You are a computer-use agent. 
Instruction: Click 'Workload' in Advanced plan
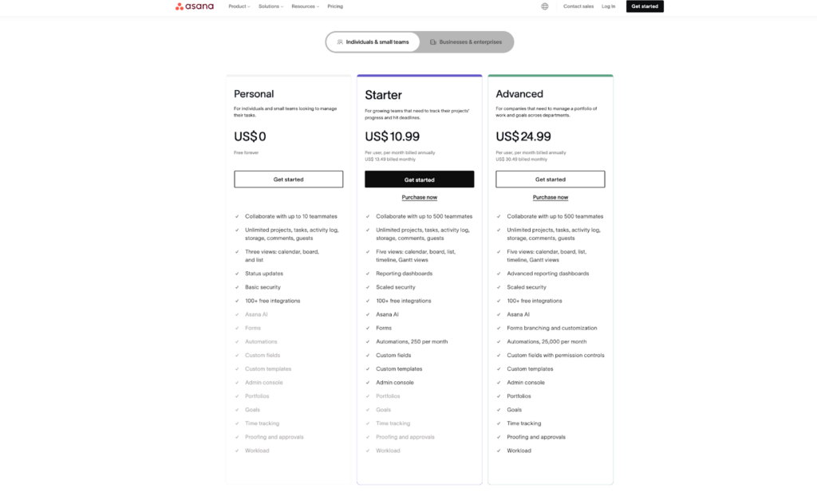[519, 451]
